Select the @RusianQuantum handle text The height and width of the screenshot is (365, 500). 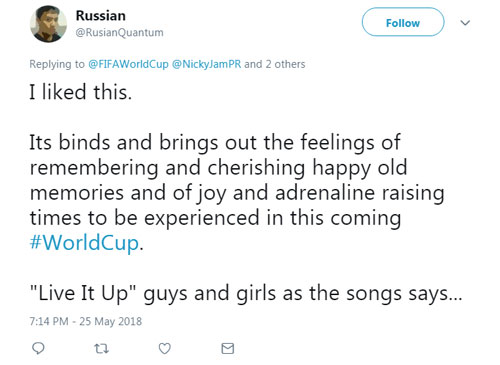click(x=120, y=32)
